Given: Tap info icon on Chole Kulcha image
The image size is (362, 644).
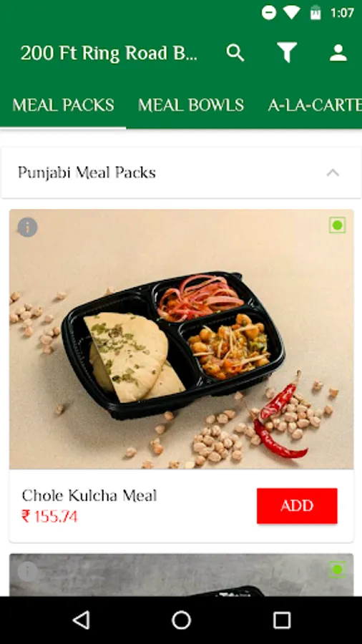Looking at the screenshot, I should (27, 227).
